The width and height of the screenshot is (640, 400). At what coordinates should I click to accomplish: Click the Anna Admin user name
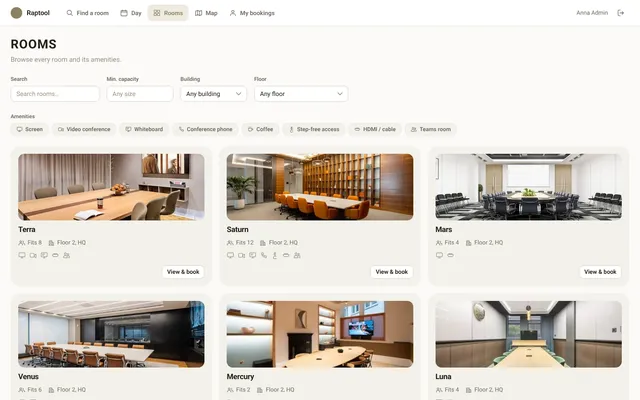592,13
